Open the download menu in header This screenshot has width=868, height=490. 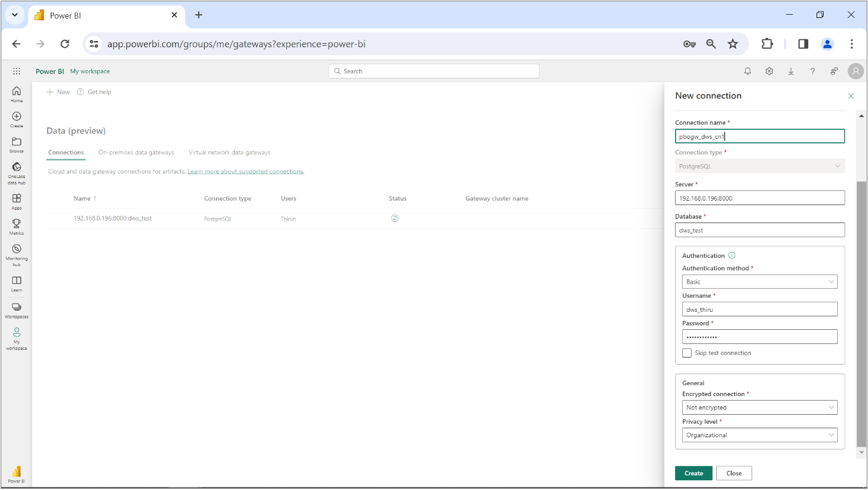click(x=791, y=71)
